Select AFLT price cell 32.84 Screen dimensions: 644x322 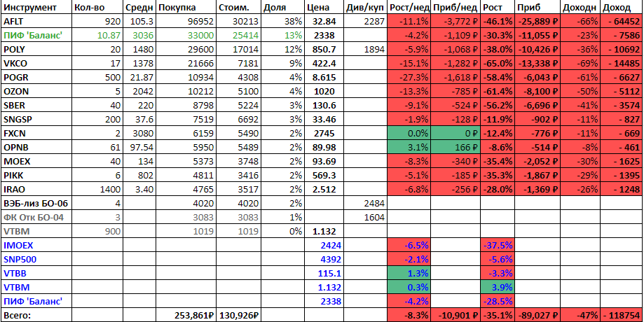point(324,22)
